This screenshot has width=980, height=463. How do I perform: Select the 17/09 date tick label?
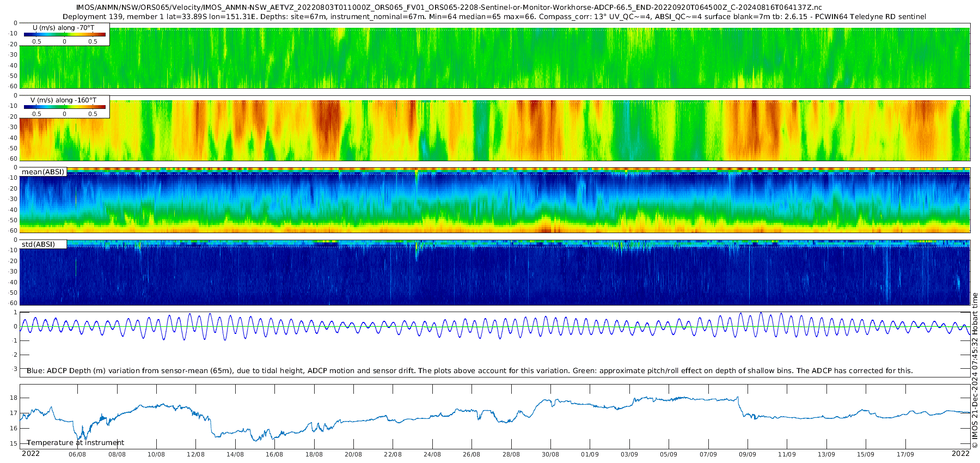905,455
